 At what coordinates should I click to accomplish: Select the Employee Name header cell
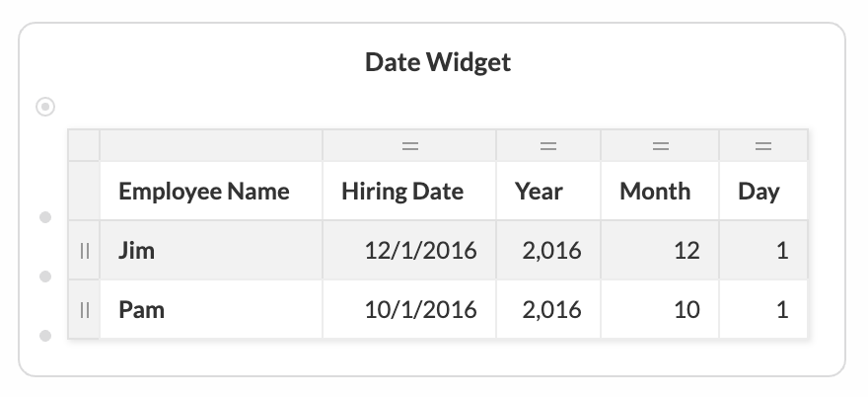[x=211, y=192]
